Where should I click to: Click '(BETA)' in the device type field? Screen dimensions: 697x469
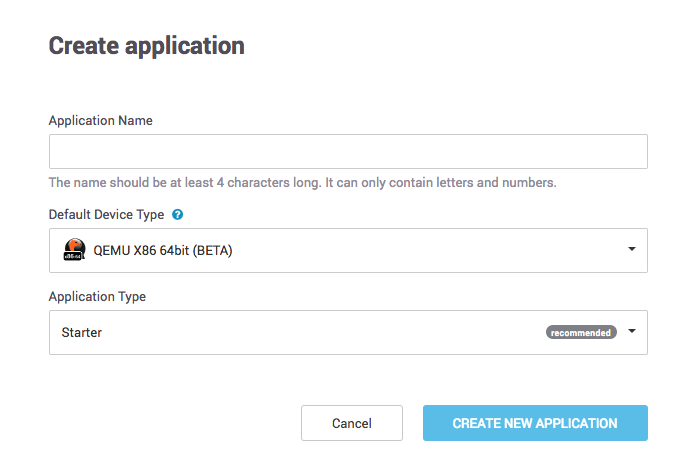pos(213,251)
